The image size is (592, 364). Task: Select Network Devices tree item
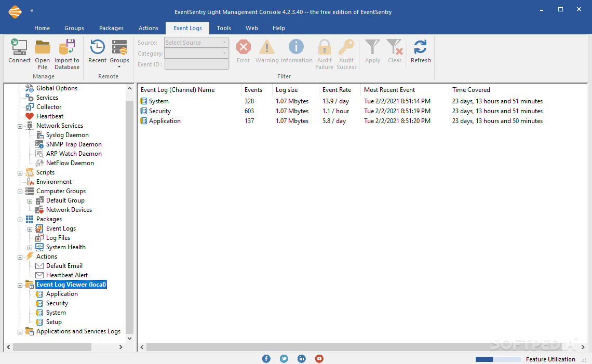[69, 210]
